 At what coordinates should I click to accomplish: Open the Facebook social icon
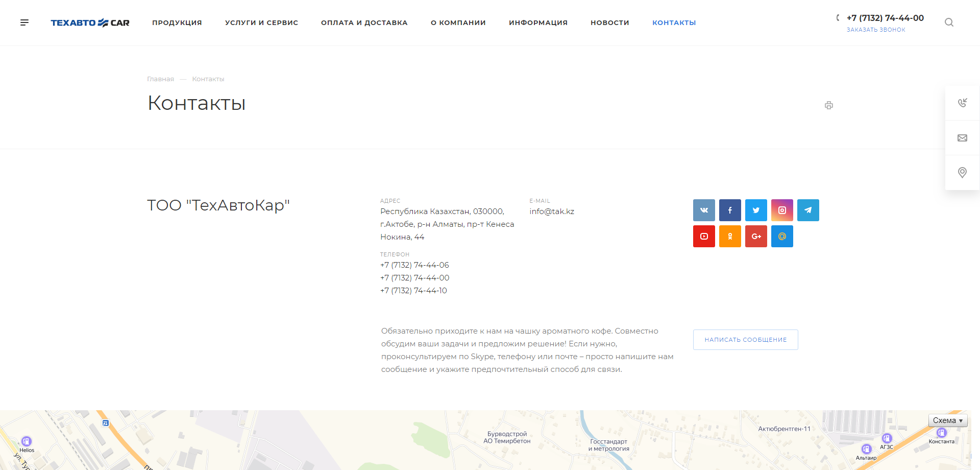click(x=730, y=210)
